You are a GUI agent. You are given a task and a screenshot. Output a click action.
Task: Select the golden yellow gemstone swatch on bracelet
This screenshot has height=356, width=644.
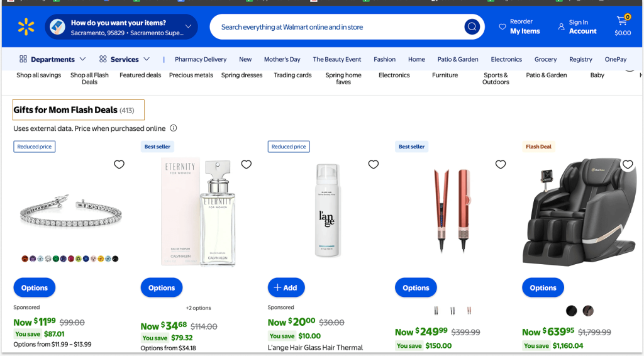coord(101,259)
